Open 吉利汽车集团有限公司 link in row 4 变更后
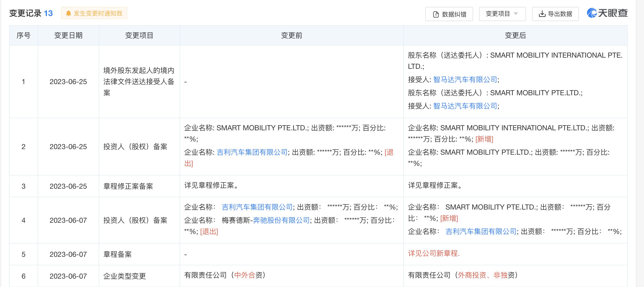Viewport: 644px width, 287px height. point(481,232)
